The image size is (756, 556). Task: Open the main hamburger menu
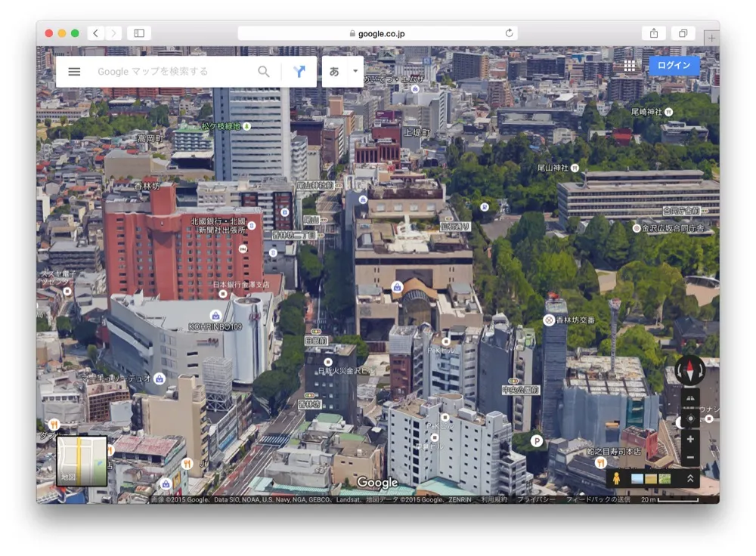pos(73,71)
